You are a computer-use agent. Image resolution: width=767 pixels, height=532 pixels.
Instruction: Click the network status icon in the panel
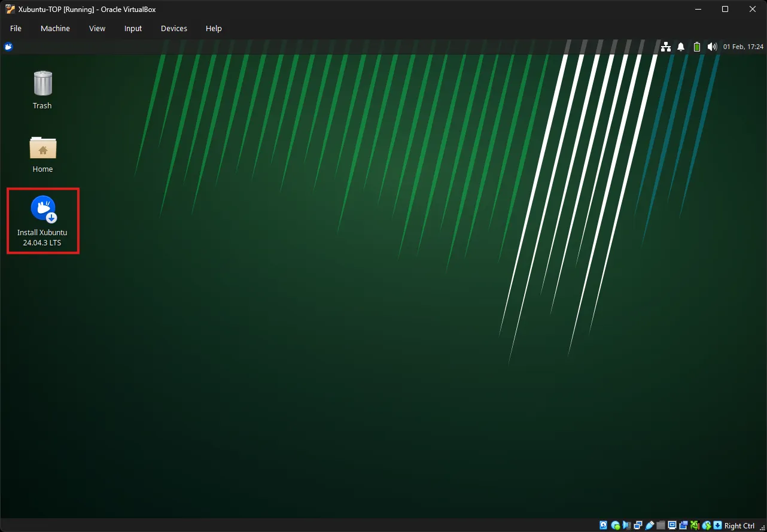665,46
